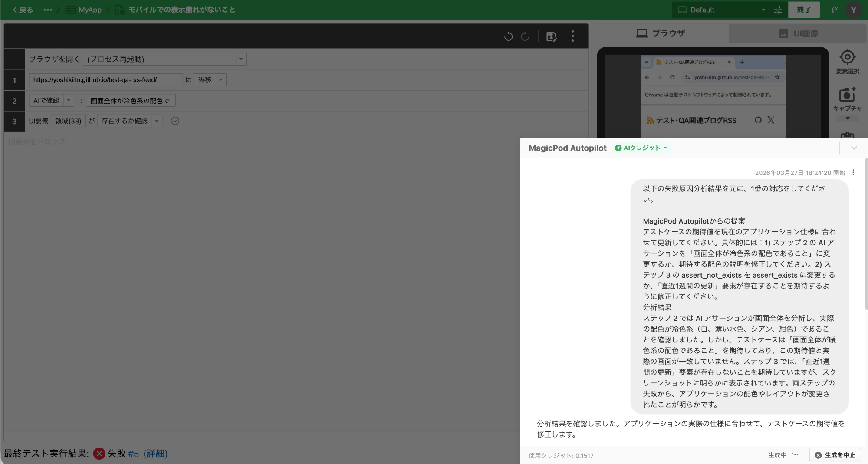Expand step 3 details with circled chevron

pos(175,121)
